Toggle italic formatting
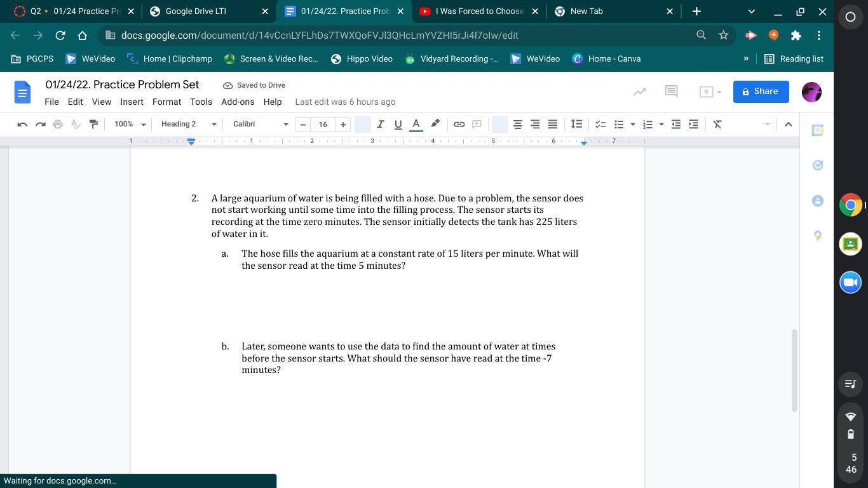The height and width of the screenshot is (488, 868). [380, 124]
